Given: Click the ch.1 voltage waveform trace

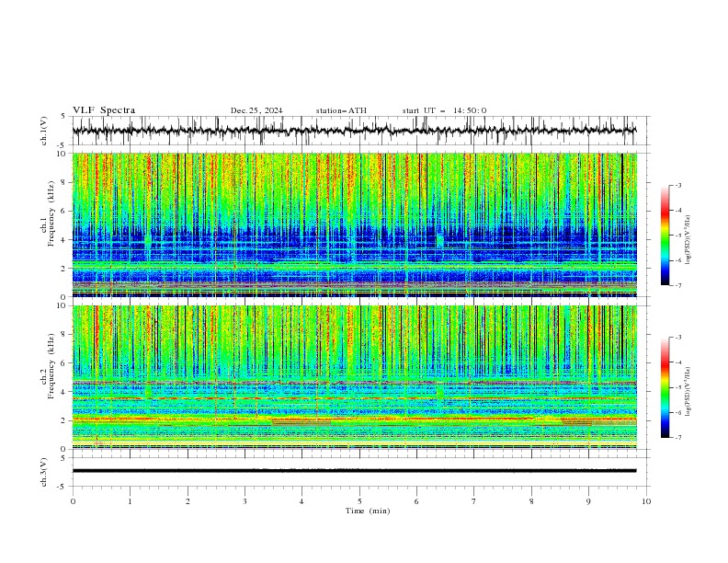Looking at the screenshot, I should click(354, 131).
